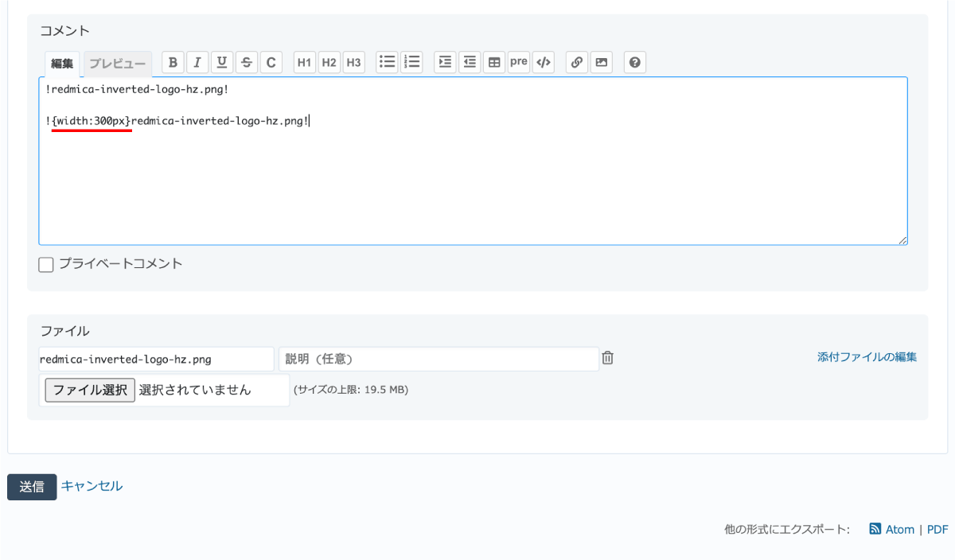955x560 pixels.
Task: Insert a table
Action: click(494, 62)
